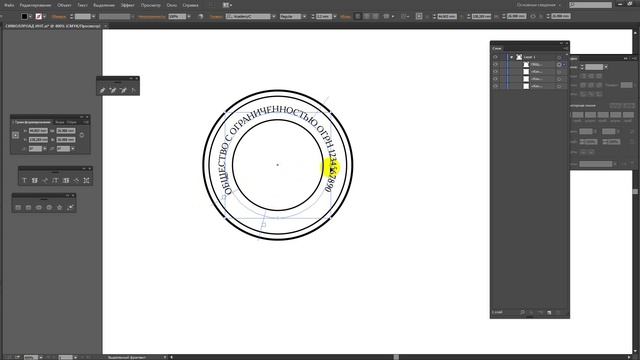Select the Flare tool
This screenshot has width=640, height=360.
[70, 207]
